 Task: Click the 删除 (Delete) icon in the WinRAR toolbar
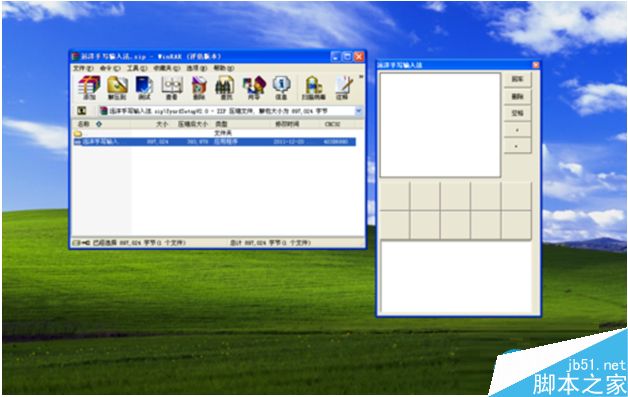point(199,87)
